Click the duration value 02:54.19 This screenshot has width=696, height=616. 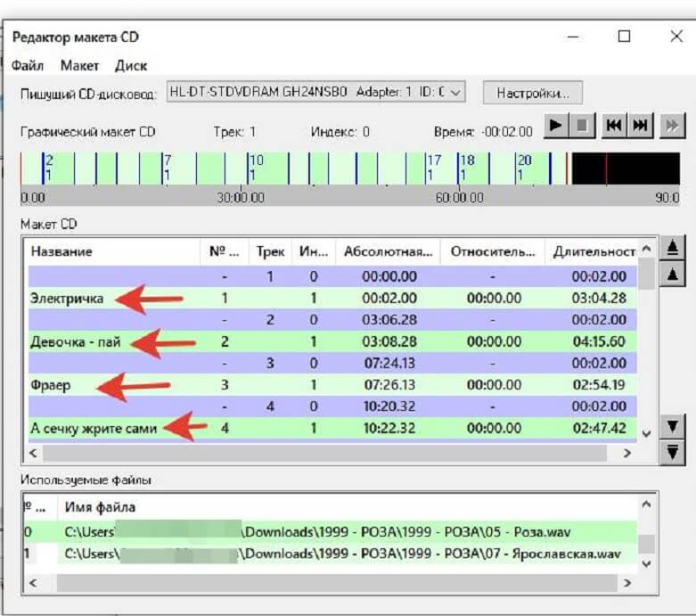point(599,384)
